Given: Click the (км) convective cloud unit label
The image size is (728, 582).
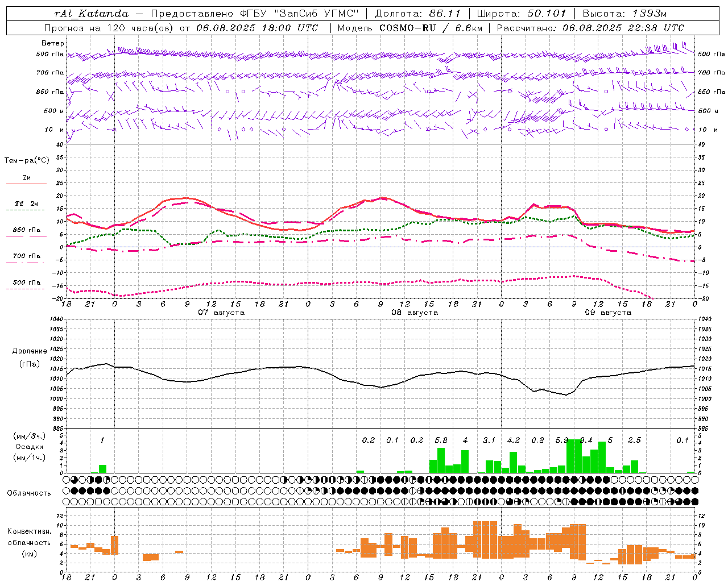Looking at the screenshot, I should pos(29,554).
